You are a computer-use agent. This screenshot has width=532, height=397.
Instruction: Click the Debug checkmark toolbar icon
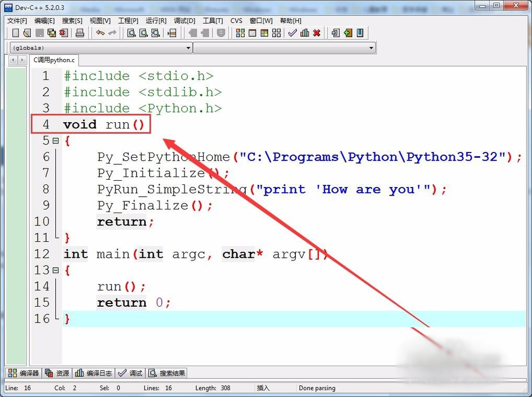pyautogui.click(x=292, y=33)
